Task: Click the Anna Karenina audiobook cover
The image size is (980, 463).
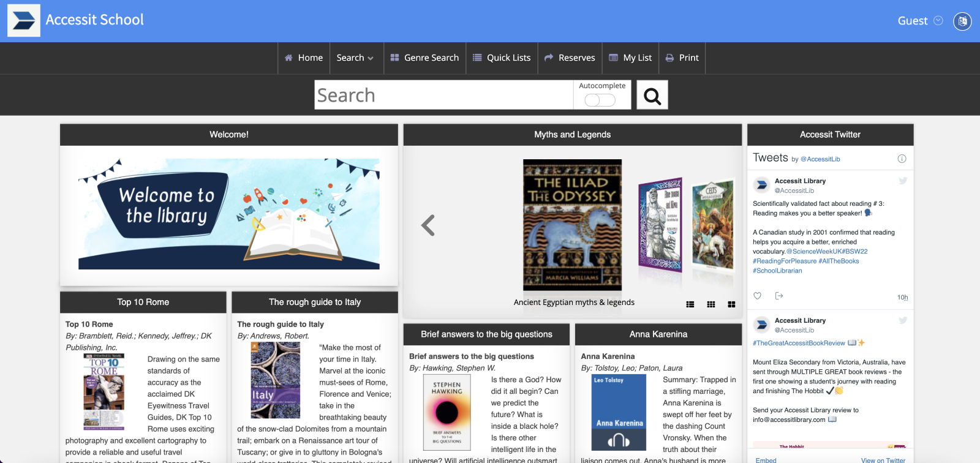Action: pos(619,413)
